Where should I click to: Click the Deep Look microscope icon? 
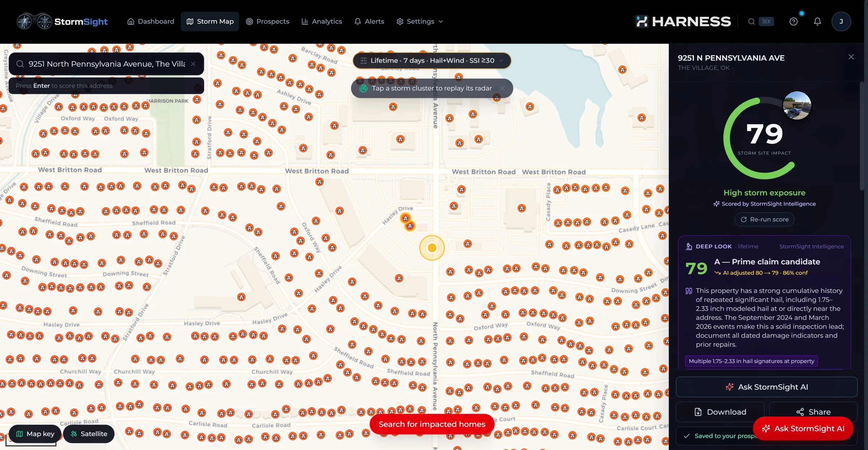(x=689, y=247)
